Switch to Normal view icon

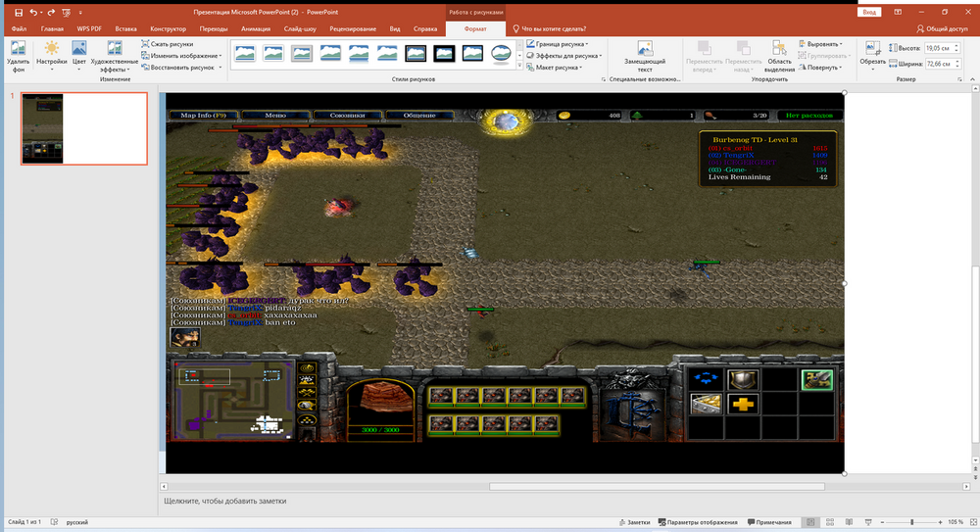click(x=810, y=522)
